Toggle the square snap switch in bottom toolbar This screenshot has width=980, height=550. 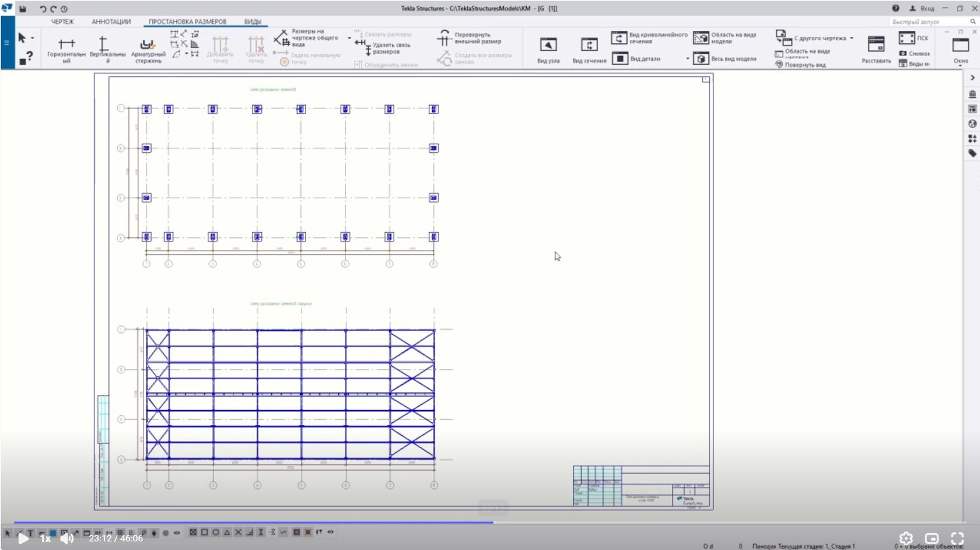click(204, 532)
